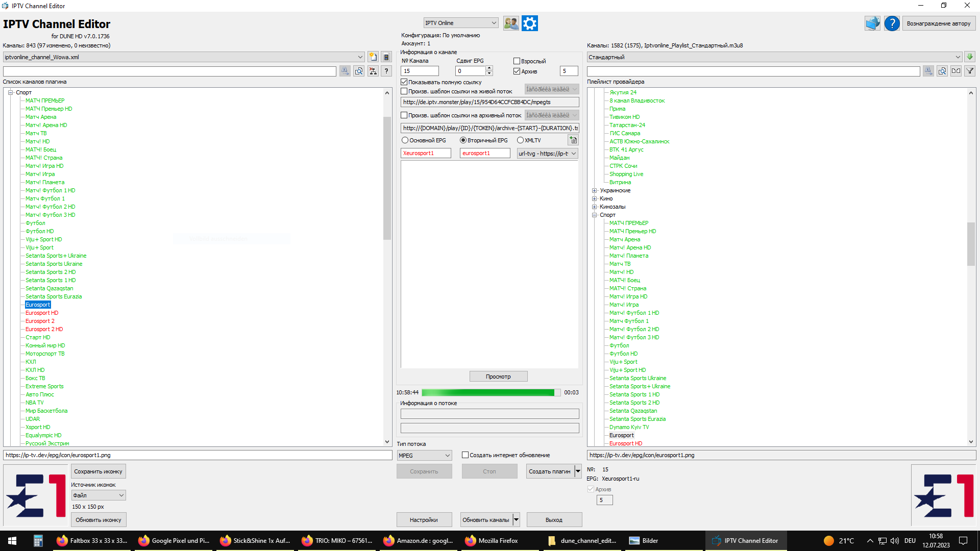Viewport: 980px width, 551px height.
Task: Click the add EPG list icon
Action: (573, 140)
